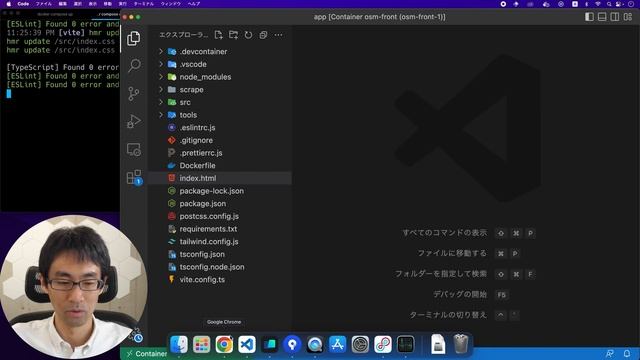Open notifications bell in status bar
Image resolution: width=640 pixels, height=360 pixels.
click(627, 353)
